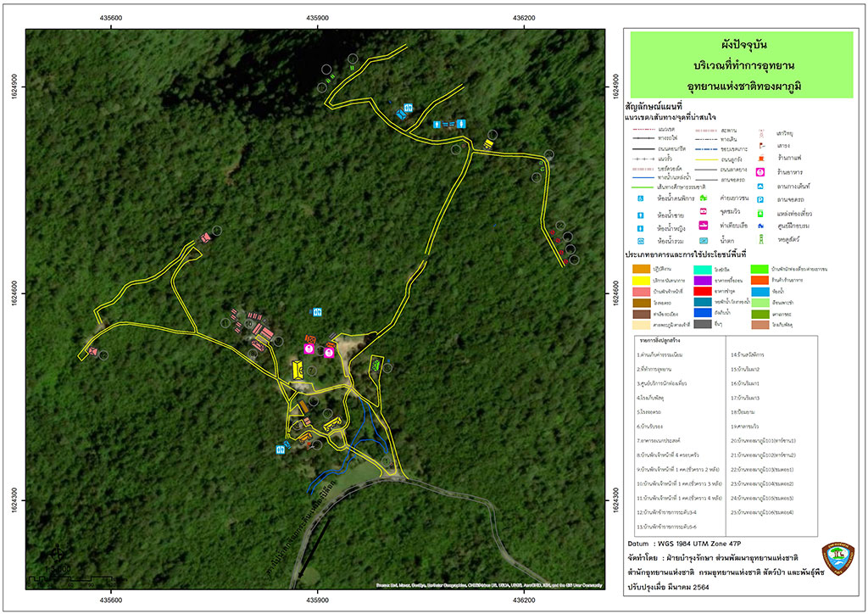Screen dimensions: 868x614
Task: Select the pink viewpoint camera legend icon
Action: [x=703, y=211]
